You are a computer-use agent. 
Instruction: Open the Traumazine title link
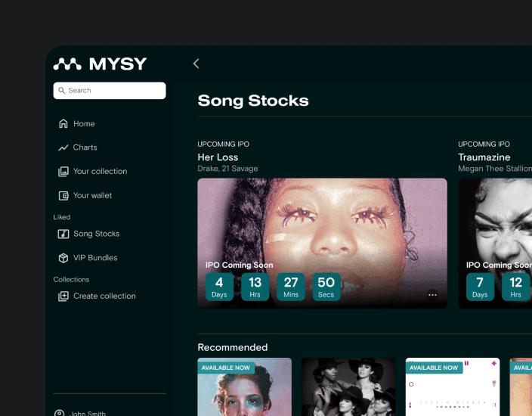pyautogui.click(x=484, y=157)
